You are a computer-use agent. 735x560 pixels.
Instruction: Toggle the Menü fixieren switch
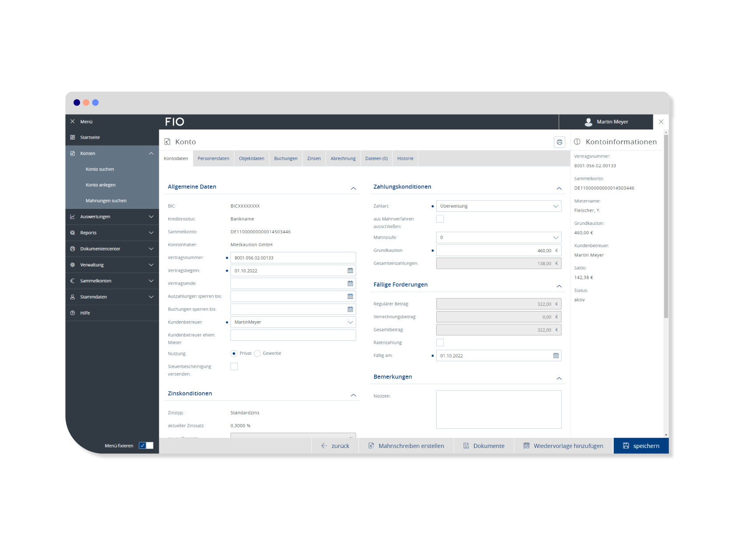click(146, 445)
